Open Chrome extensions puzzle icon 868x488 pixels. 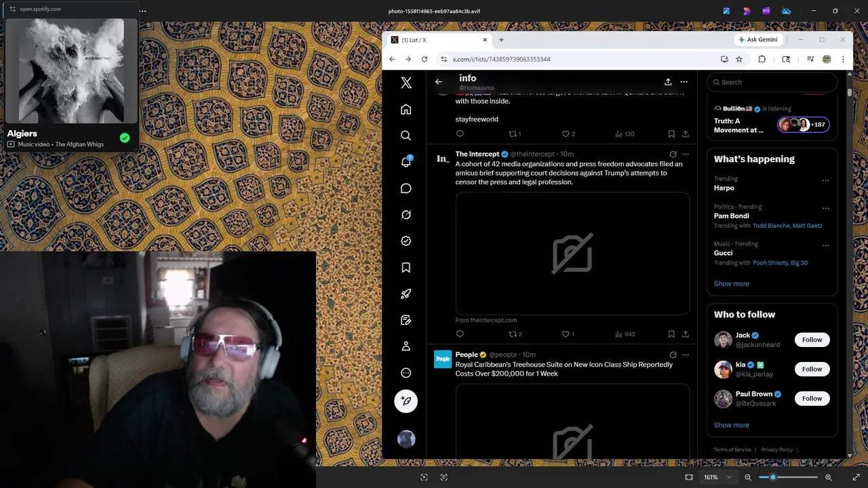click(762, 60)
